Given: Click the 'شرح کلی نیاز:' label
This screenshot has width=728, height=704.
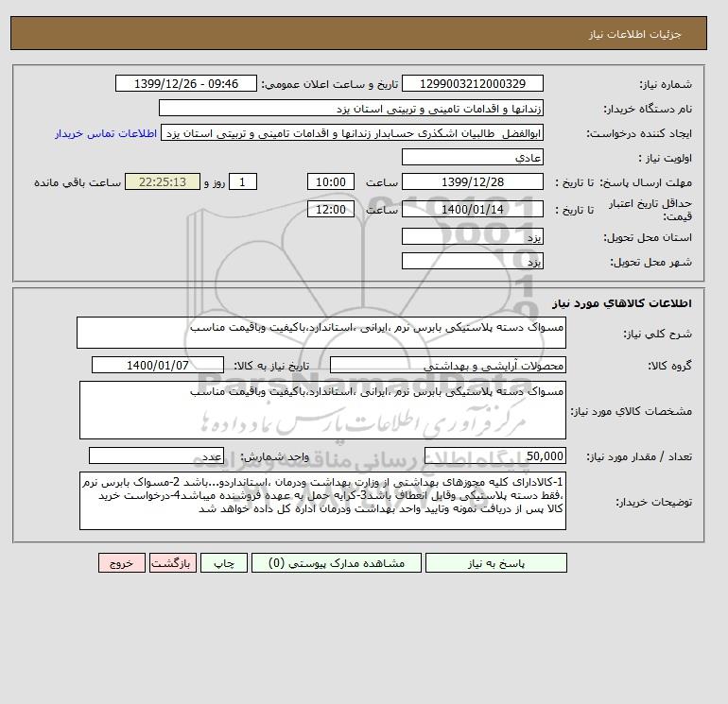Looking at the screenshot, I should pos(657,334).
